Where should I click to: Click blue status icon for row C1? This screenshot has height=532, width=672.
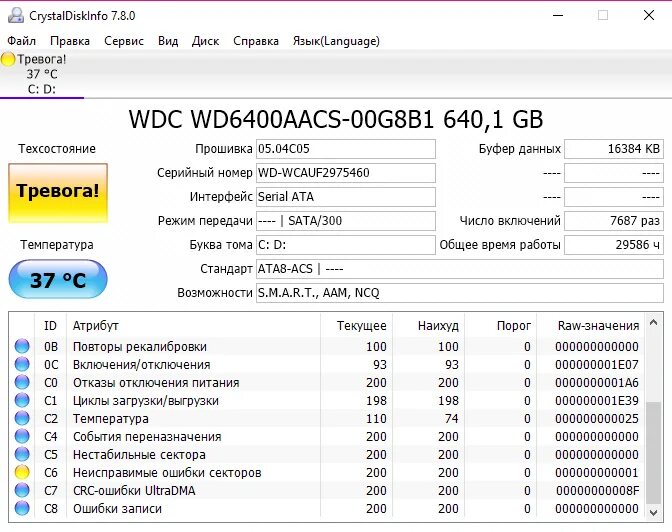point(22,400)
